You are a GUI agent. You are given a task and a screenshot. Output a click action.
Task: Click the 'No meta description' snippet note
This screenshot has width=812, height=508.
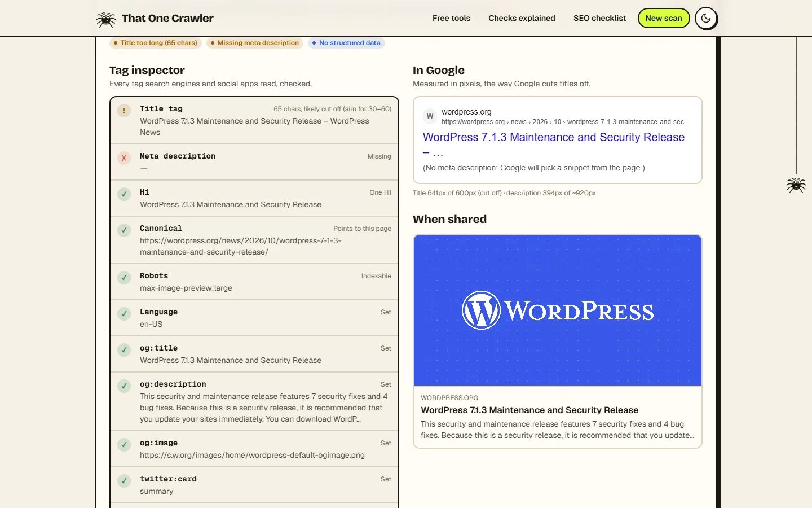(x=534, y=168)
